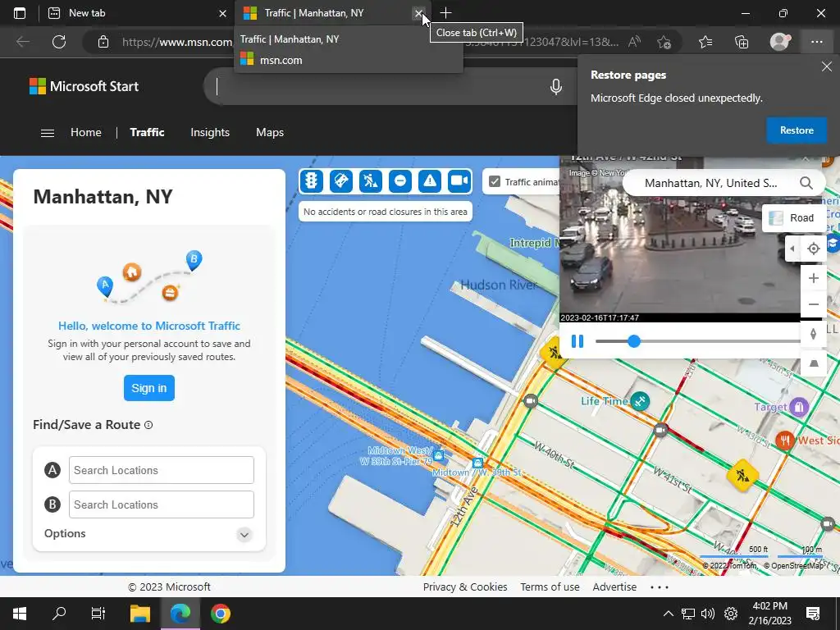840x630 pixels.
Task: Tilt the map view with pitch icon
Action: coord(813,363)
